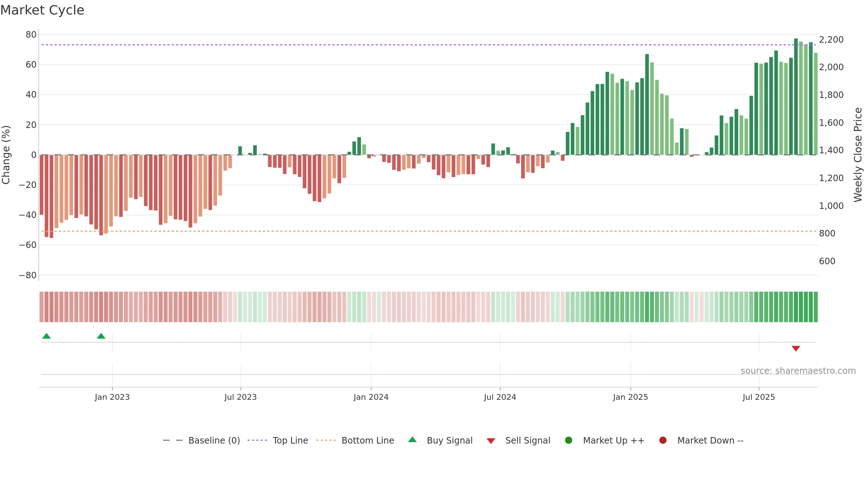Click the green Market Up legend dot
The image size is (868, 488).
569,440
